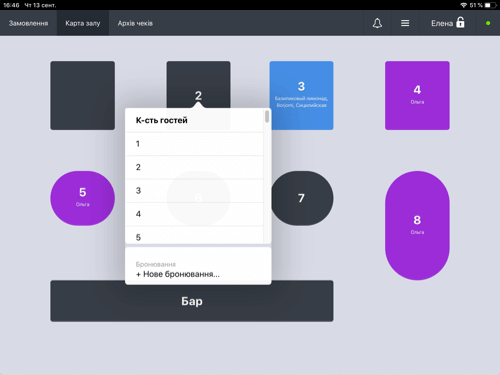Tap the Wi-Fi status icon
The image size is (500, 375).
coord(464,5)
